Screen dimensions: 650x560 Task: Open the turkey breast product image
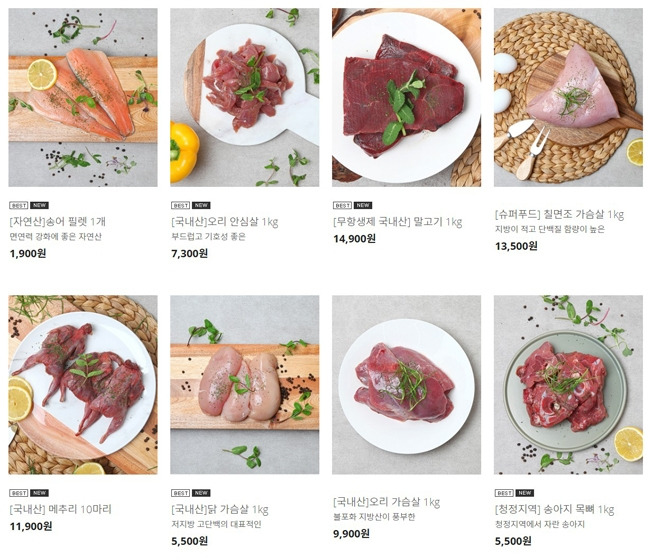(x=568, y=97)
